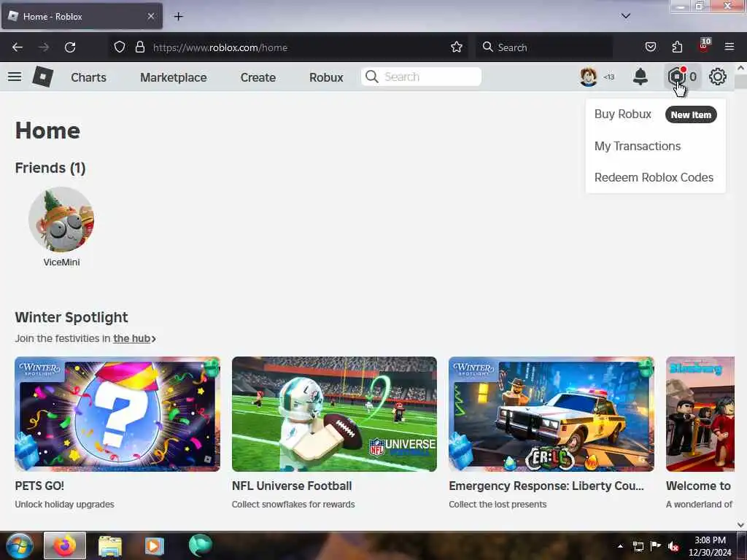Open Firefox from the taskbar
The image size is (747, 560).
click(x=65, y=545)
